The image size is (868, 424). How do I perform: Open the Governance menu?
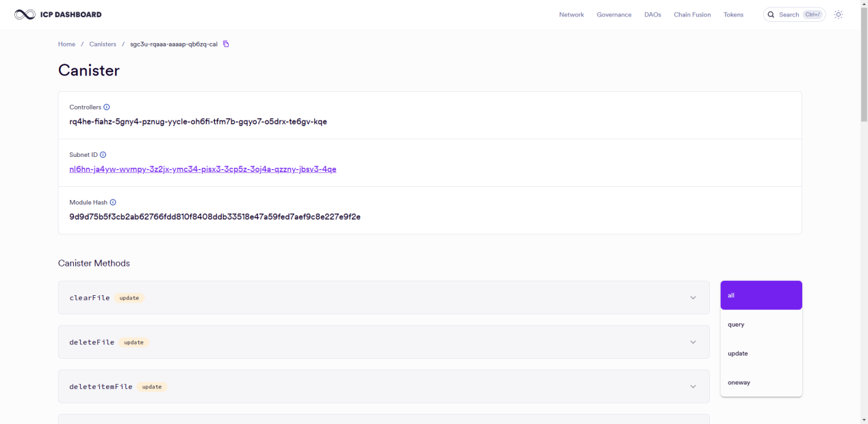tap(614, 14)
